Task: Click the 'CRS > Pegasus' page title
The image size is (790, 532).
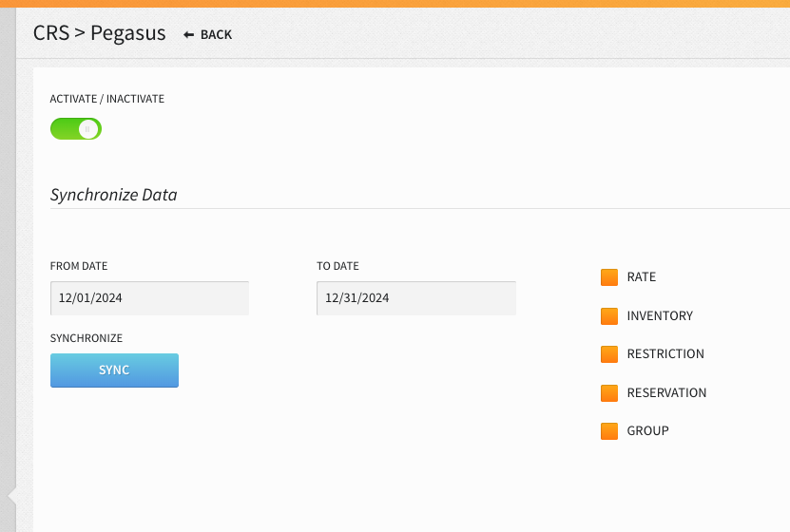Action: tap(99, 33)
